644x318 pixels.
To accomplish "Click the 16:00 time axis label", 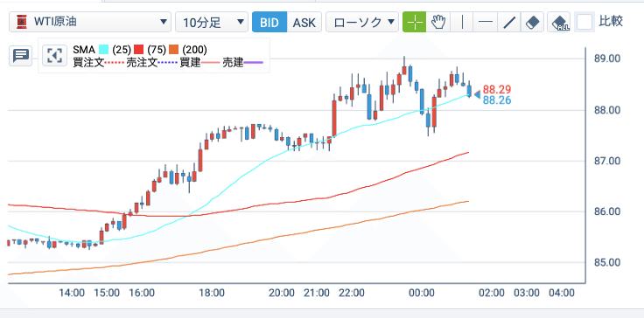I will (x=142, y=293).
